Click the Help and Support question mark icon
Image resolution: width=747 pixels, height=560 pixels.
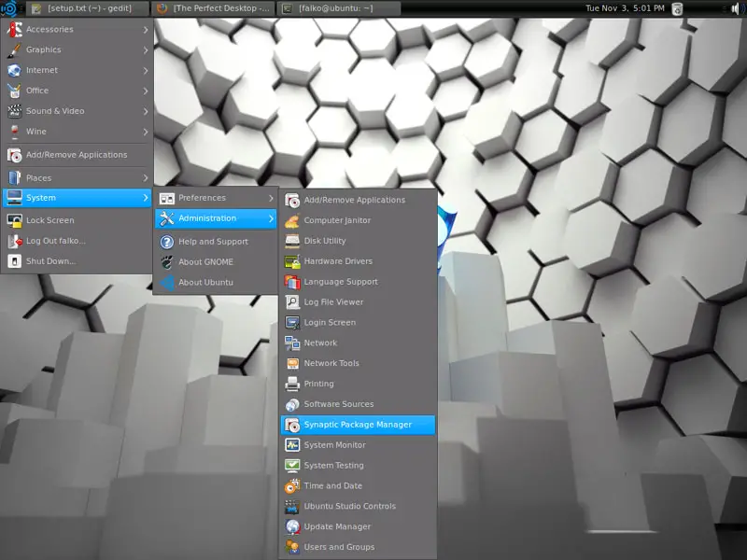click(x=167, y=242)
